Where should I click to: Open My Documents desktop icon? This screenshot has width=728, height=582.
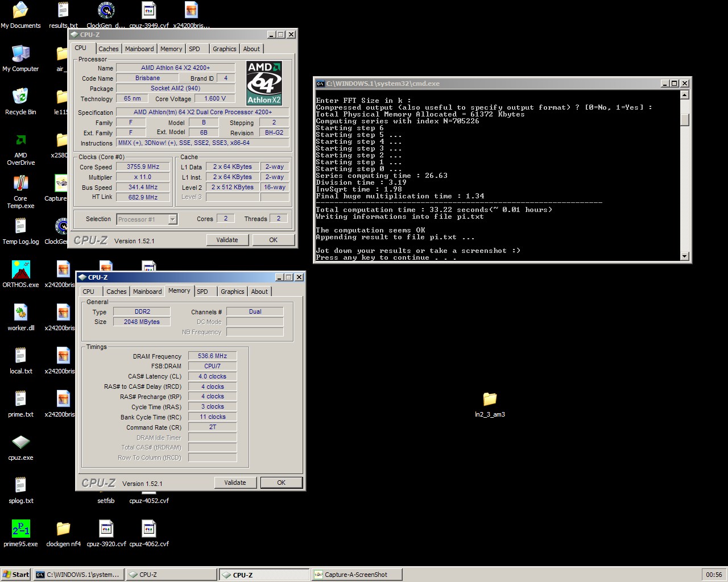(20, 15)
